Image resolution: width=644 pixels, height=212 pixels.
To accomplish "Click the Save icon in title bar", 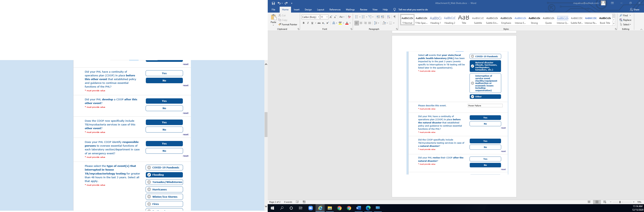I will click(x=273, y=3).
